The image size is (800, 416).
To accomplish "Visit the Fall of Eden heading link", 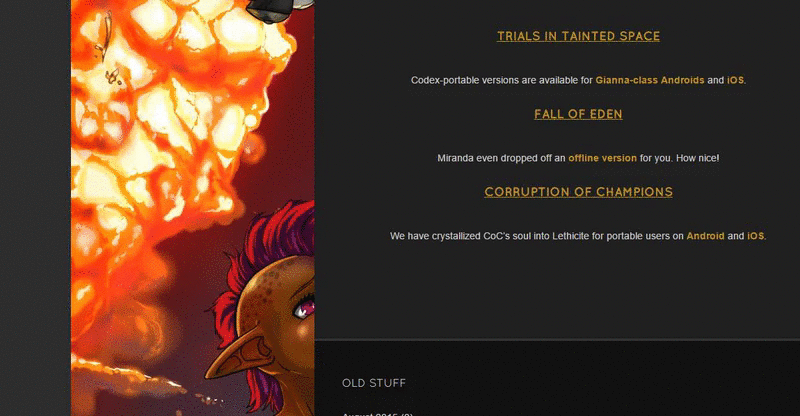I will 578,114.
